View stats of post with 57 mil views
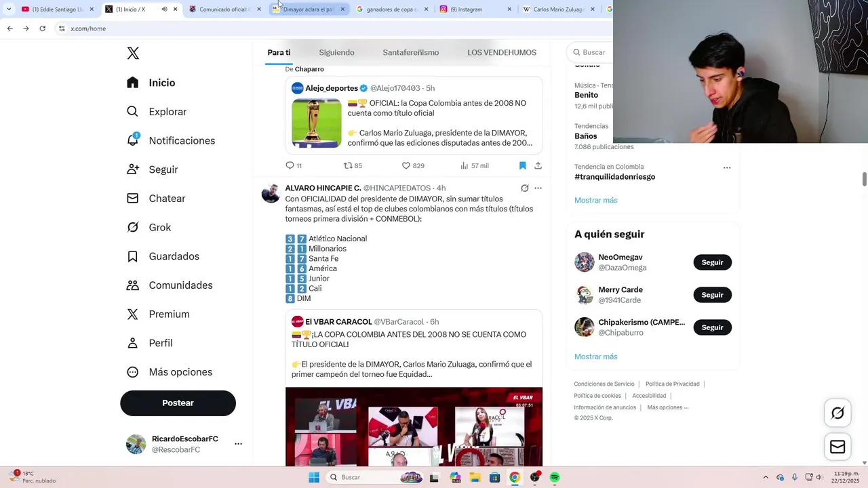The height and width of the screenshot is (488, 868). coord(474,165)
